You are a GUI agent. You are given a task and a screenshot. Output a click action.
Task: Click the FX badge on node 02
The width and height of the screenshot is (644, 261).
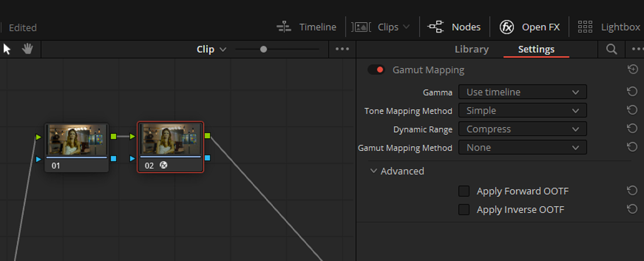164,165
